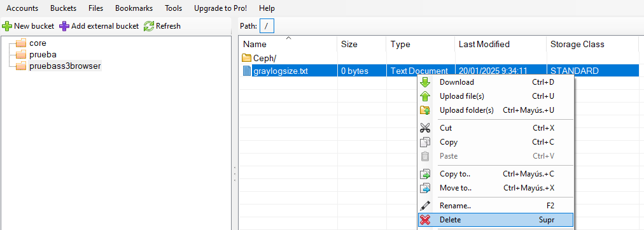Sort by the Last Modified column header
644x230 pixels.
pos(500,44)
